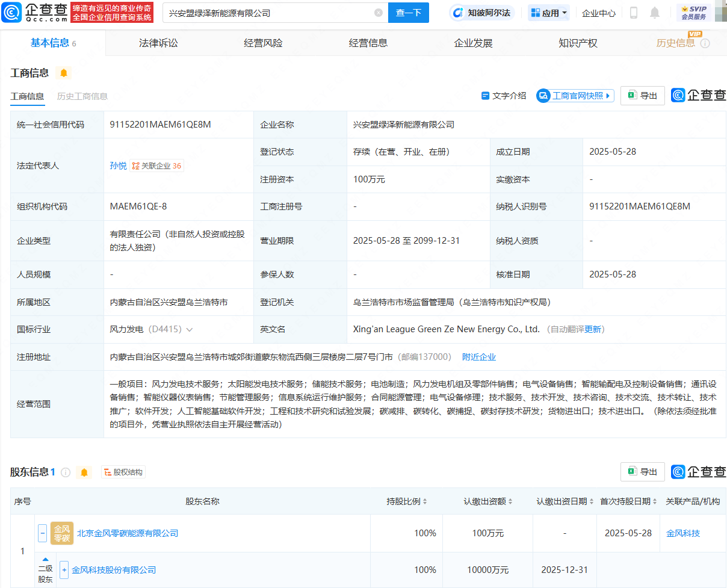Click the 登记机关 value 乌兰浩特市市场监督管理局
Viewport: 727px width, 588px height.
(452, 302)
